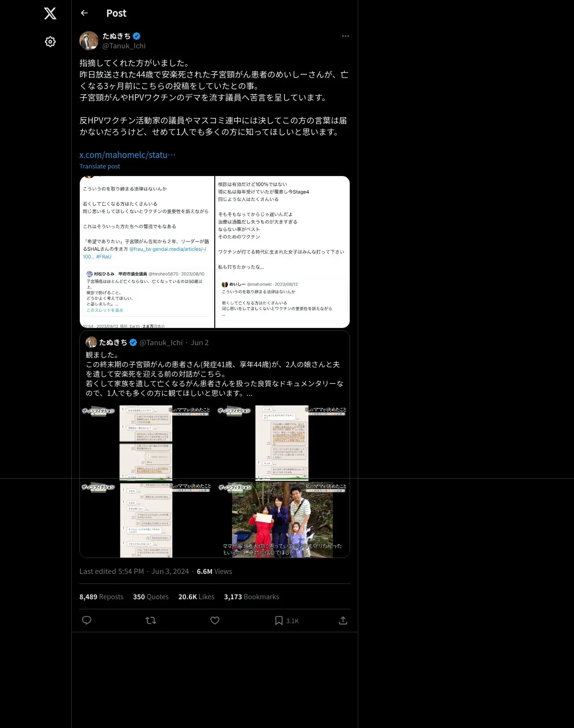
Task: View top-left chat screenshot in quoted post
Action: pyautogui.click(x=147, y=443)
